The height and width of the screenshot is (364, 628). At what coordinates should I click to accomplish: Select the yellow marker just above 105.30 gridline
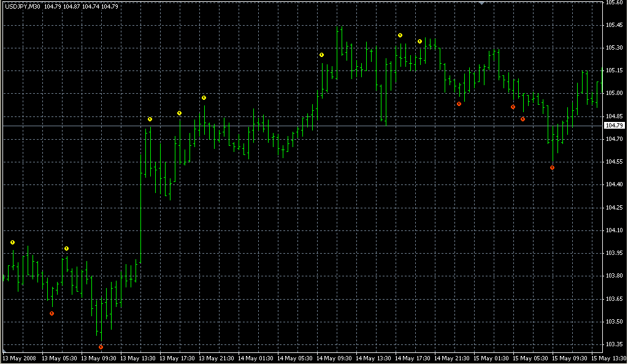[419, 41]
